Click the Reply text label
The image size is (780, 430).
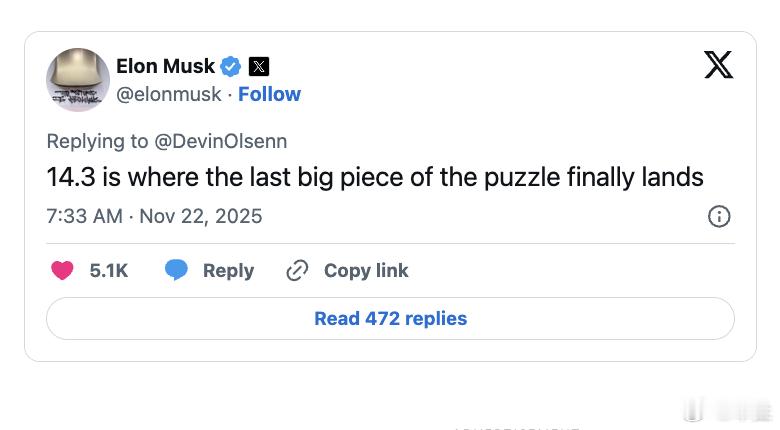click(x=228, y=271)
